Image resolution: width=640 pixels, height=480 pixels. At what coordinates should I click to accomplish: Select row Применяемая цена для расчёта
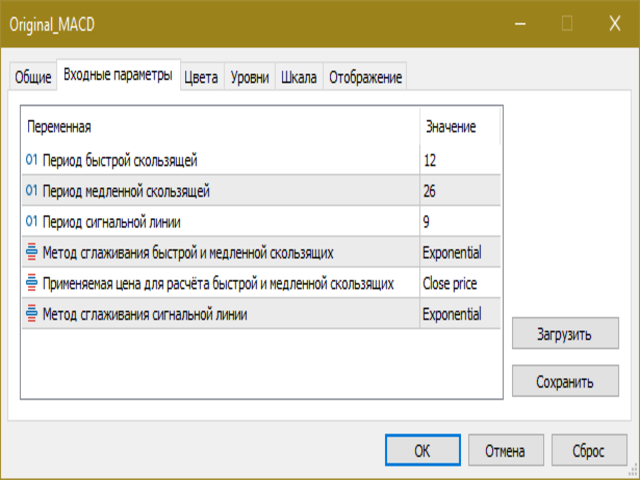[261, 283]
